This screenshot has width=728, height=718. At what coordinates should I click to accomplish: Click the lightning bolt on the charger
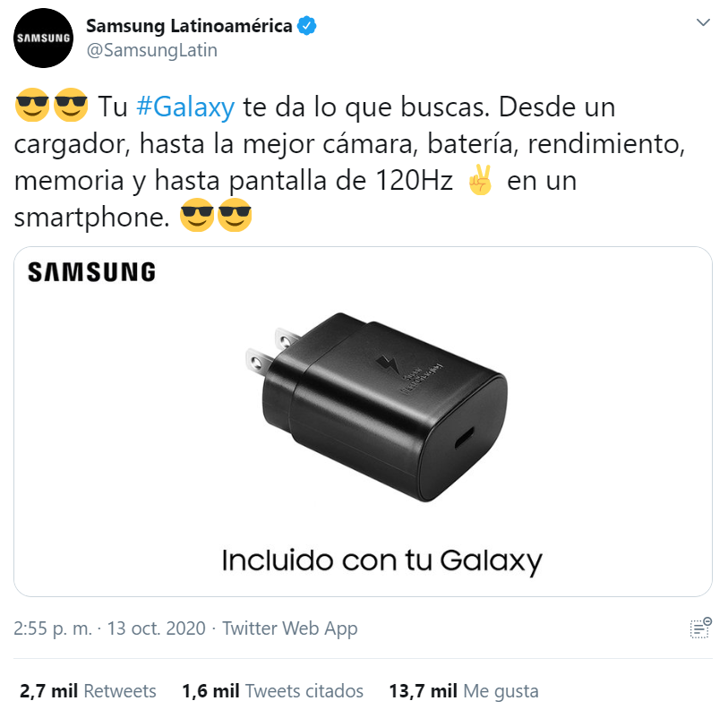click(x=387, y=364)
